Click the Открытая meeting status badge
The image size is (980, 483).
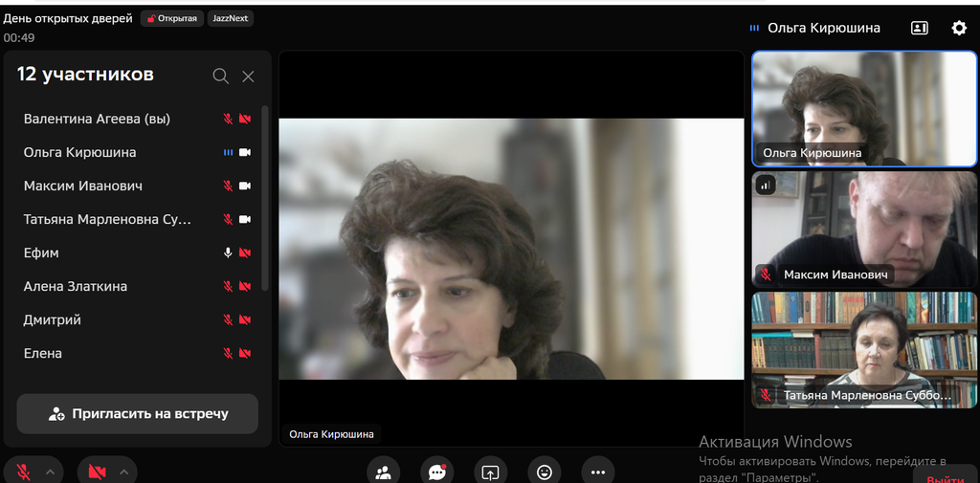pos(172,18)
